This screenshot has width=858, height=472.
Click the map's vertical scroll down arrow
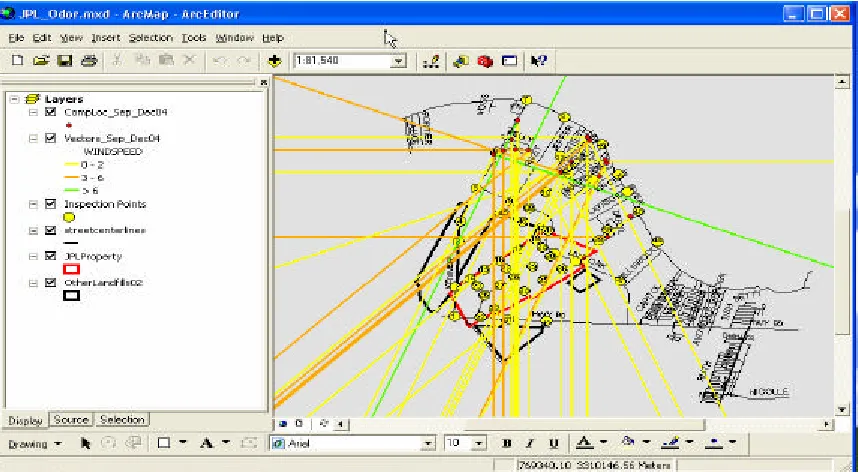point(842,410)
